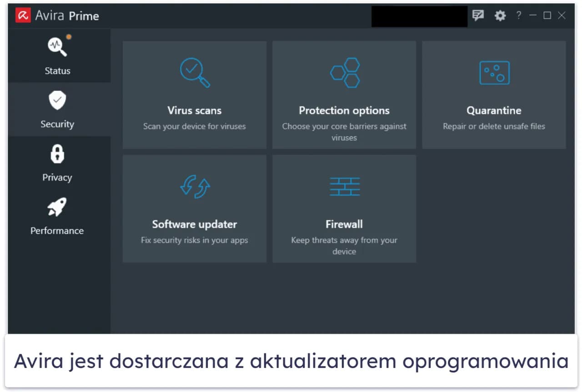Click the hexagon Protection options icon
Screen dimensions: 582x392
point(344,73)
